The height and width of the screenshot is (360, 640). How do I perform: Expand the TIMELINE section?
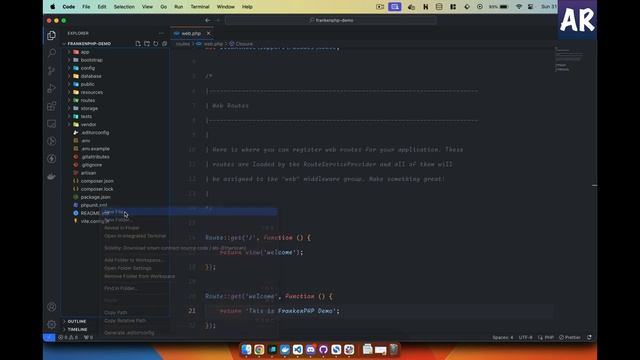pos(77,329)
